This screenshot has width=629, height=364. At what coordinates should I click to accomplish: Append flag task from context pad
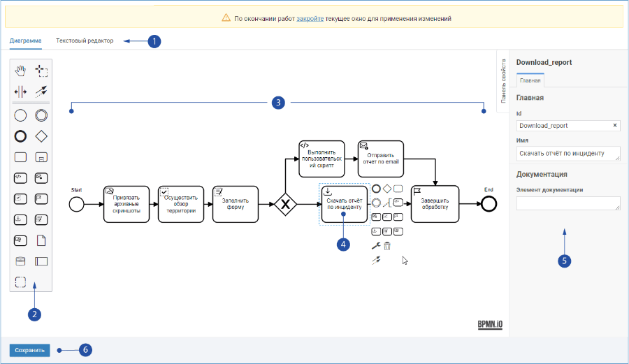point(398,217)
